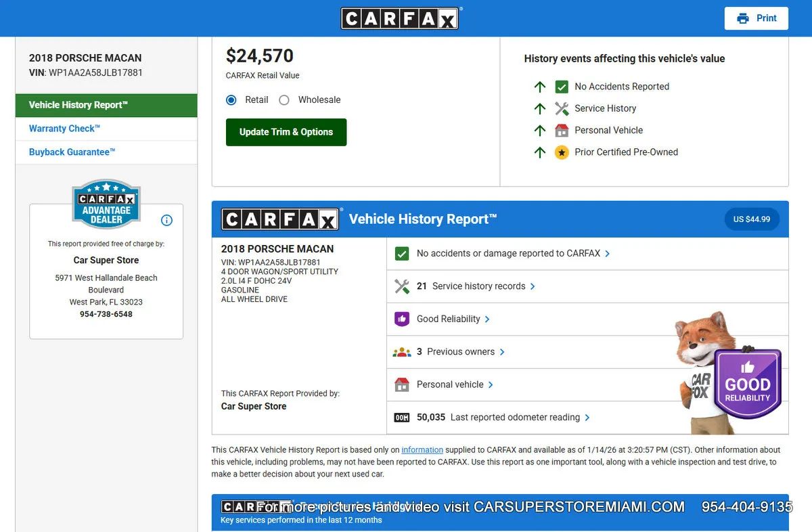Click the previous owners people icon

pyautogui.click(x=402, y=352)
